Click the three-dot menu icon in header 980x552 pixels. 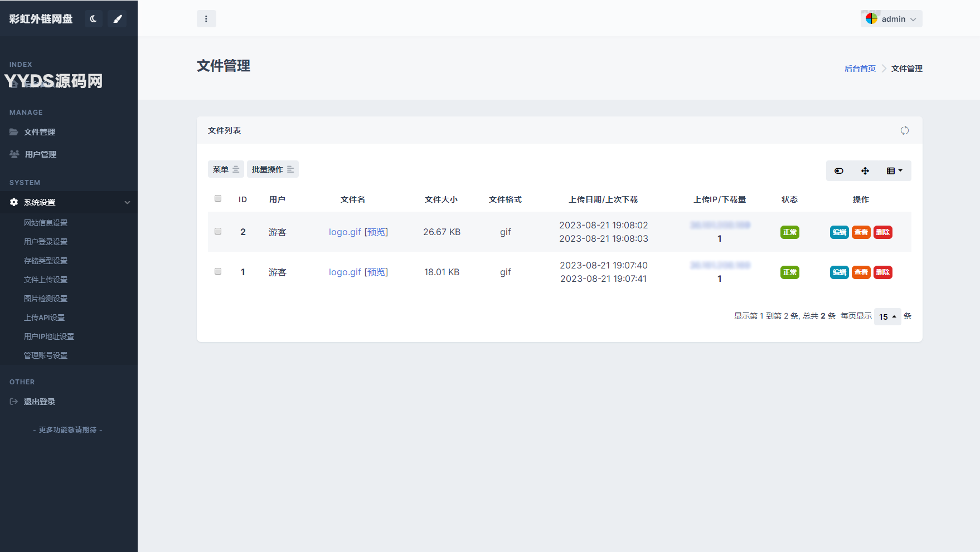point(206,19)
